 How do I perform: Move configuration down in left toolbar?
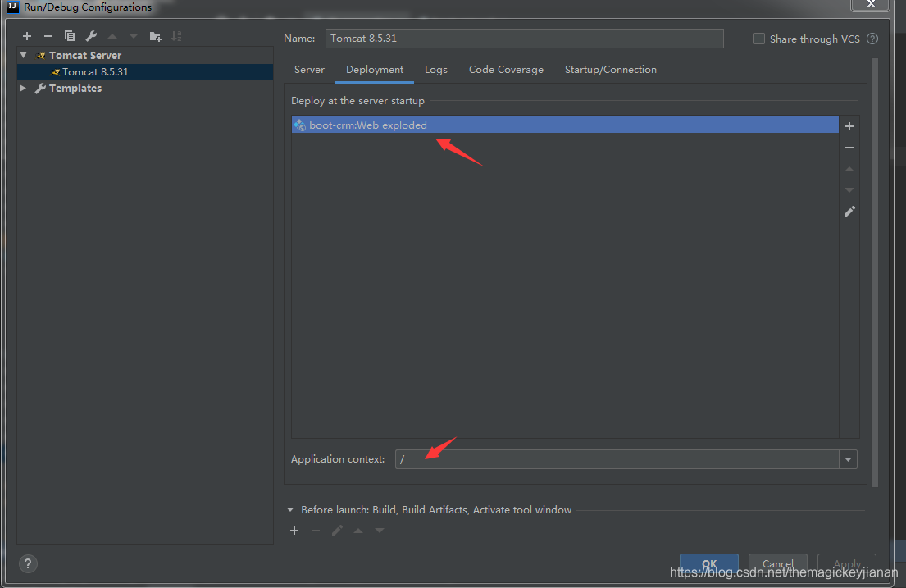coord(134,36)
